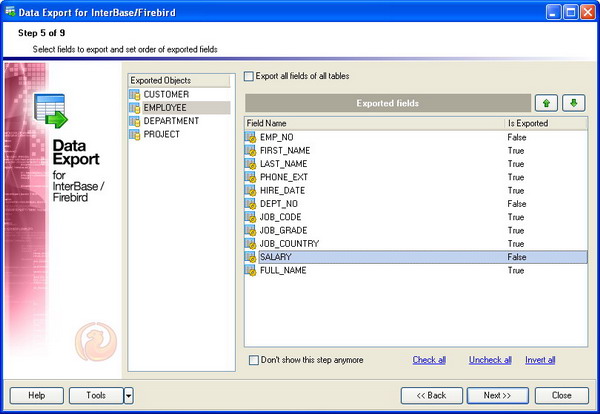
Task: Select the LAST_NAME field name
Action: pyautogui.click(x=284, y=164)
